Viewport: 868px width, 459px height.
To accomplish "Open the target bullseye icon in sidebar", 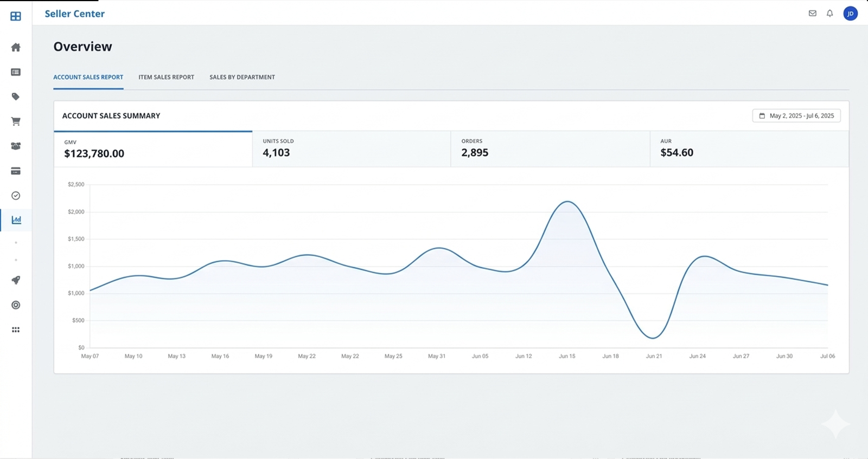I will 16,305.
